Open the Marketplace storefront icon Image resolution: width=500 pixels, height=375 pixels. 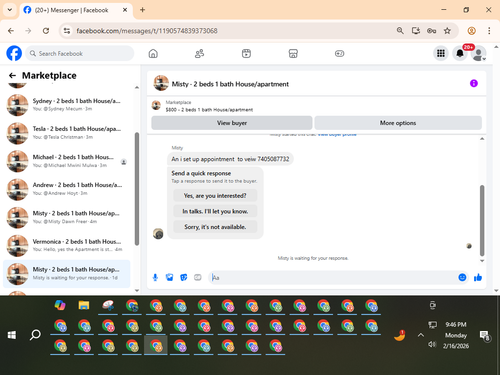coord(293,53)
